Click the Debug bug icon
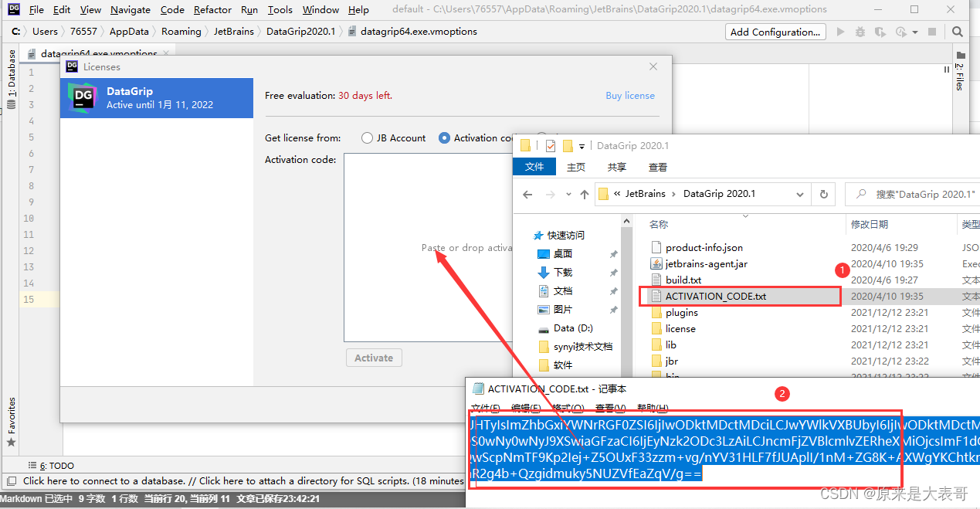Screen dimensions: 980x509 (x=860, y=32)
